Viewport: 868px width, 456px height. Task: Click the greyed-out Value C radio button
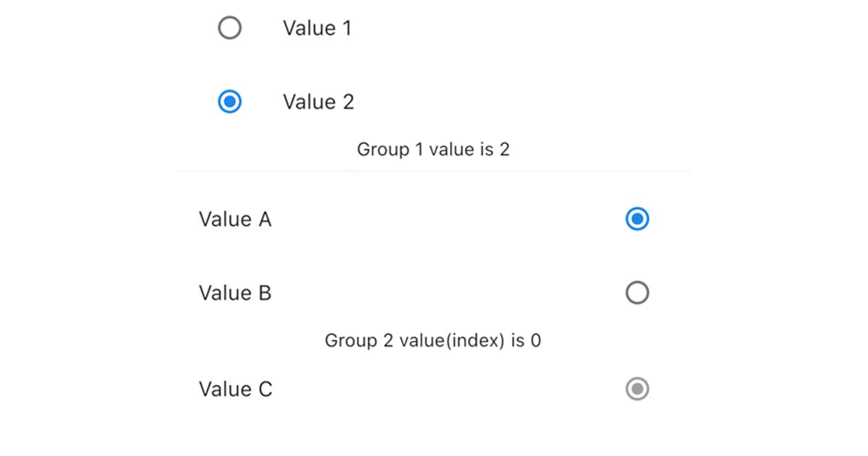coord(637,389)
